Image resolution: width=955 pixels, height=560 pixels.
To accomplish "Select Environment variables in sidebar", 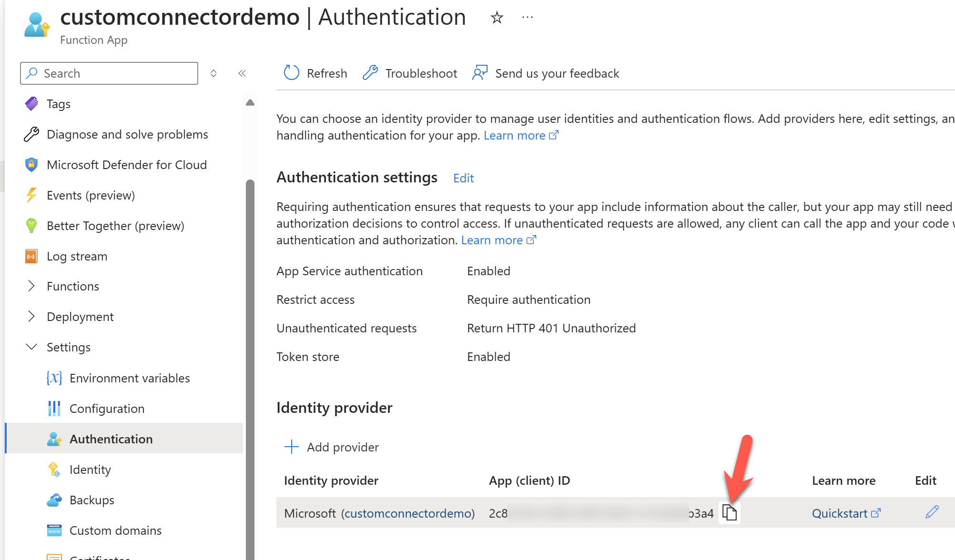I will [x=129, y=378].
